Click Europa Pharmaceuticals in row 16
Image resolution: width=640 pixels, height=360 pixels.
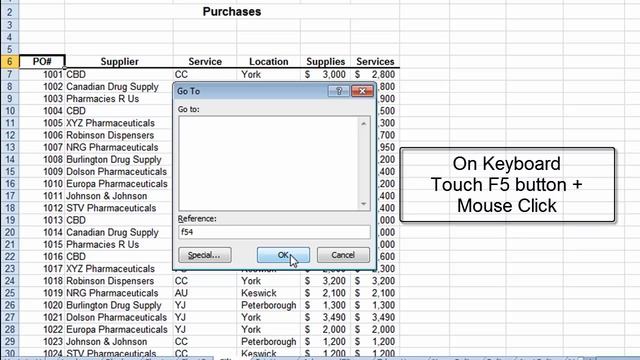pos(117,184)
